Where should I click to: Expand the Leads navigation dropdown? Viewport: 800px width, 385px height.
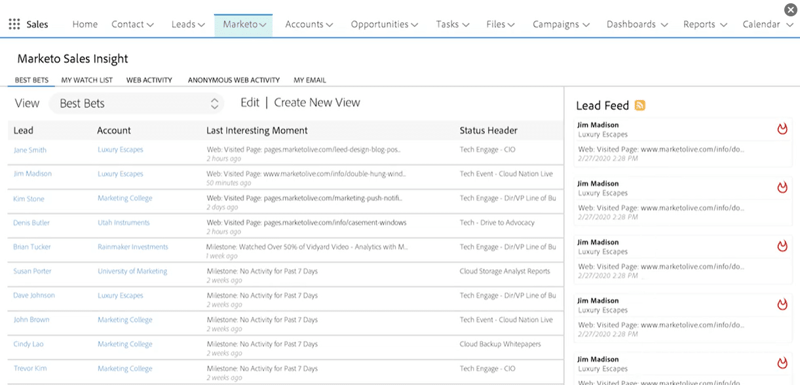(201, 24)
